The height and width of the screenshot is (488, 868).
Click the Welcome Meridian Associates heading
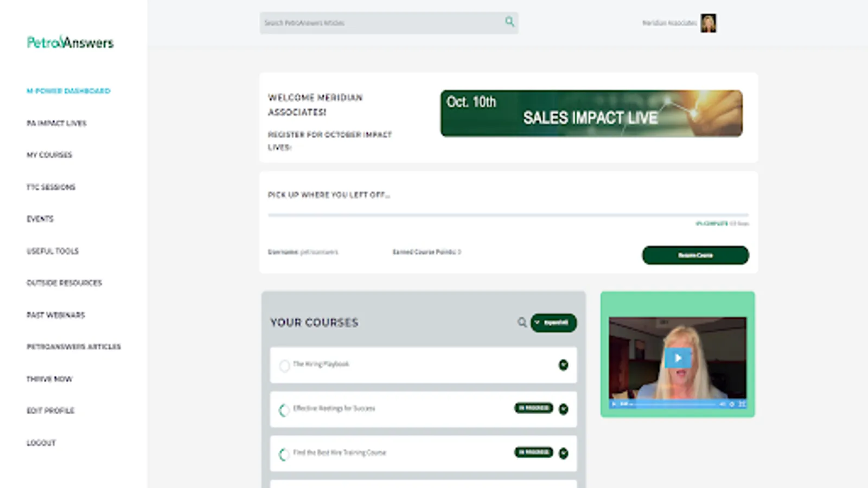[315, 105]
